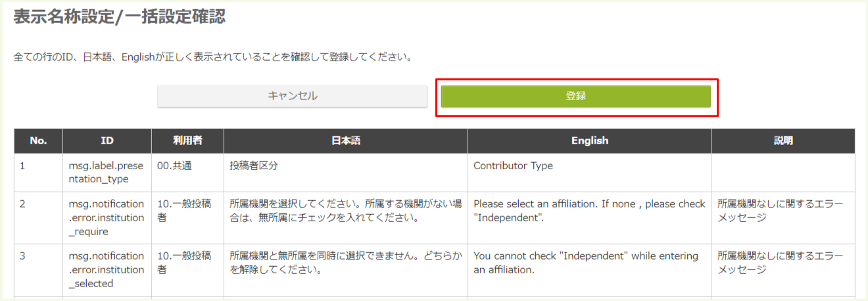Select the 00.共通 user cell

pos(176,167)
